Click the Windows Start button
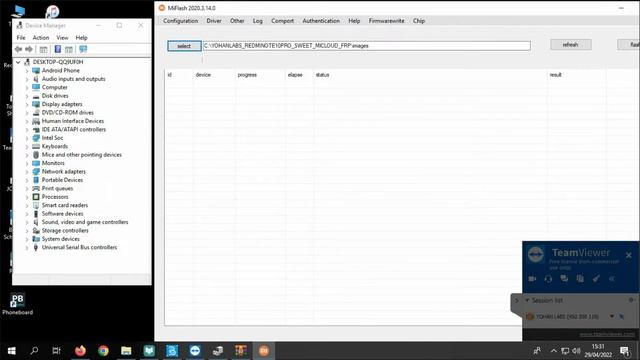The width and height of the screenshot is (640, 360). click(x=11, y=351)
